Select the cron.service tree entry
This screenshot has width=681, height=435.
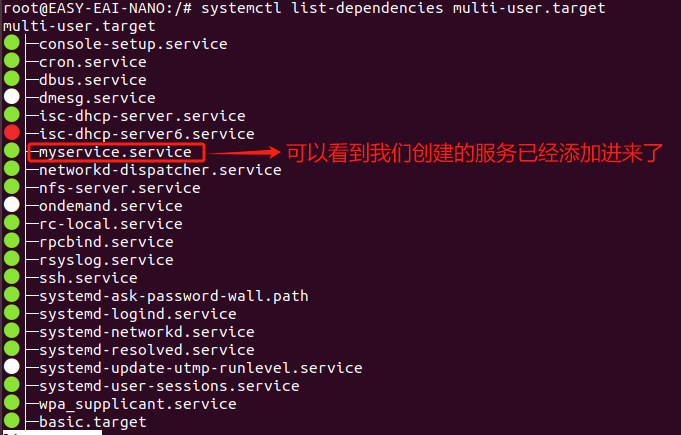pos(93,62)
